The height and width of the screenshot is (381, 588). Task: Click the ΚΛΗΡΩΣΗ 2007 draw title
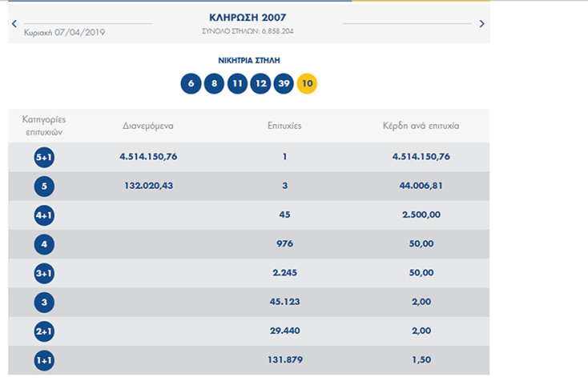[247, 17]
